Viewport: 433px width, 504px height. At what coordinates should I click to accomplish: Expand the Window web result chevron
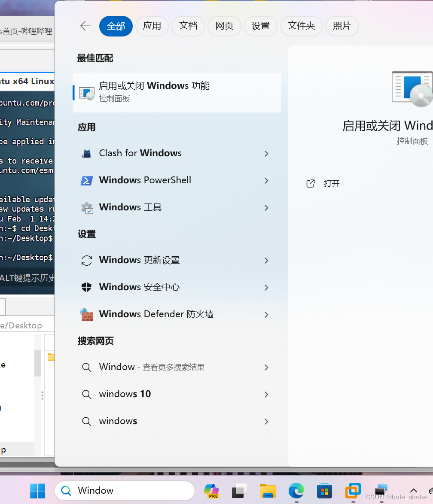point(266,367)
